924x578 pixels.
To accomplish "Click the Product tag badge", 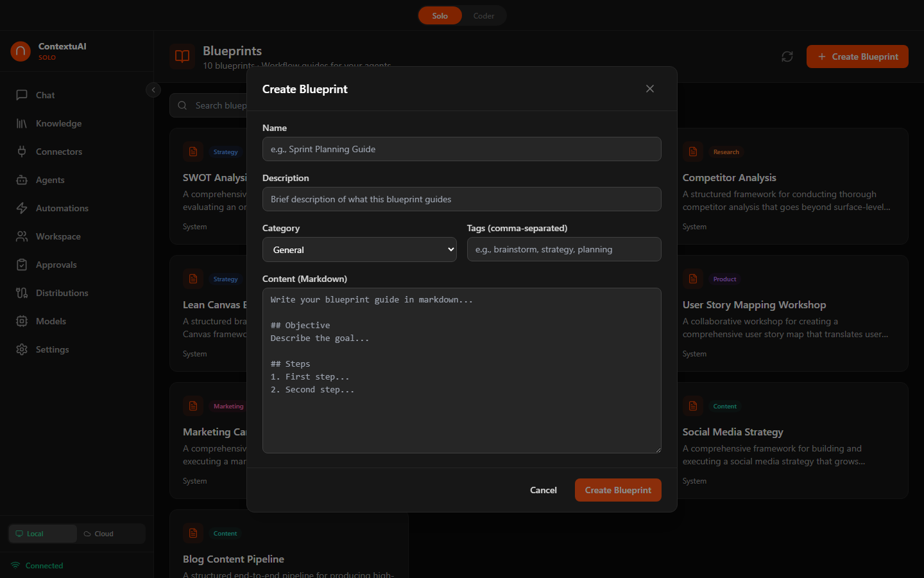I will pyautogui.click(x=724, y=279).
